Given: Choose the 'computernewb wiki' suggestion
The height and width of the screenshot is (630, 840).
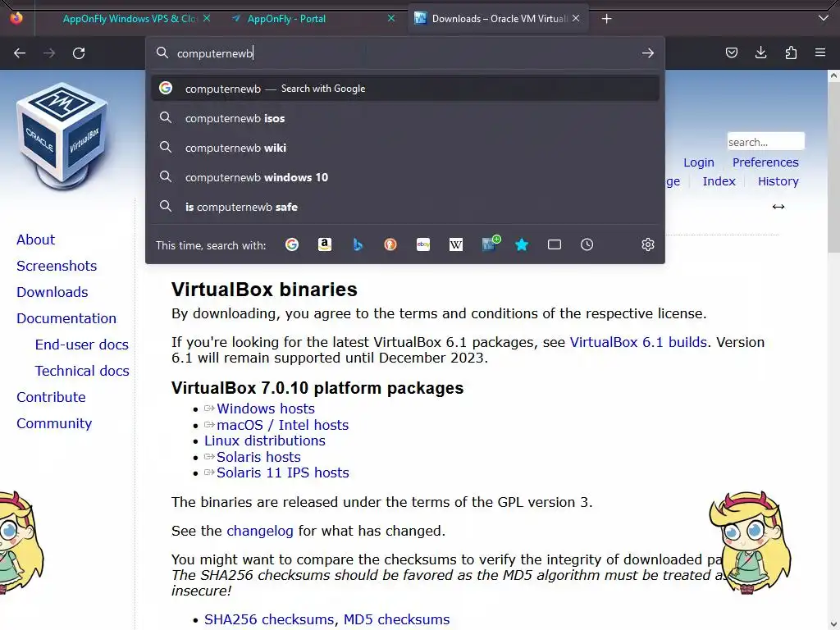Looking at the screenshot, I should click(405, 148).
